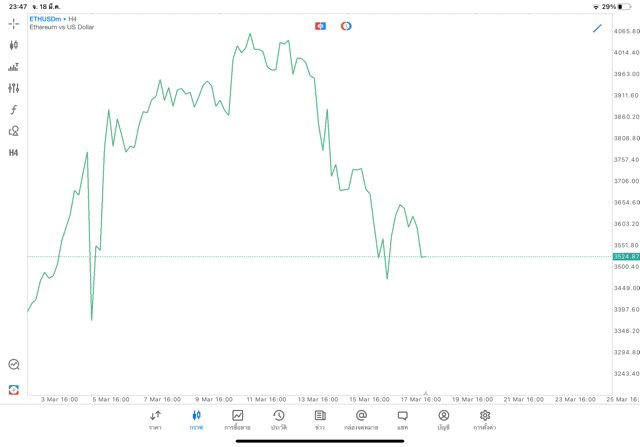The image size is (640, 447).
Task: Go to the ข่าว (News) tab
Action: pos(320,419)
